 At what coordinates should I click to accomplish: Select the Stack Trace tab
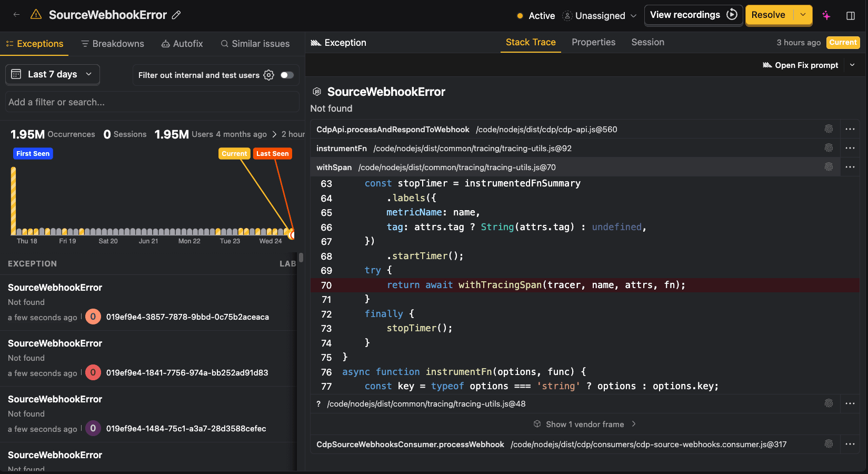531,42
